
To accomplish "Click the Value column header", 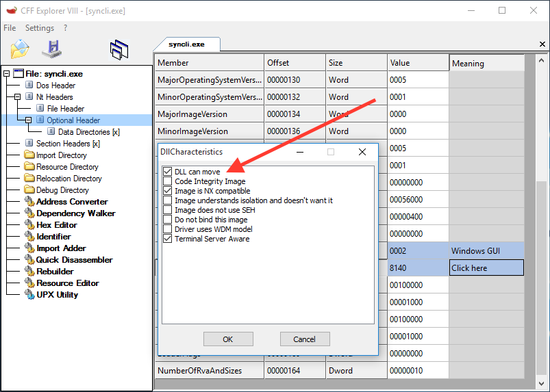I will click(418, 63).
